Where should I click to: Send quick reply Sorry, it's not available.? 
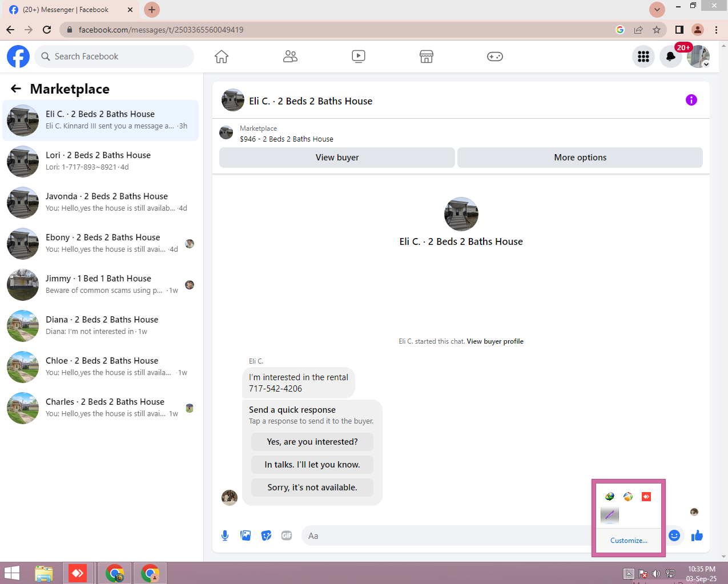[312, 488]
